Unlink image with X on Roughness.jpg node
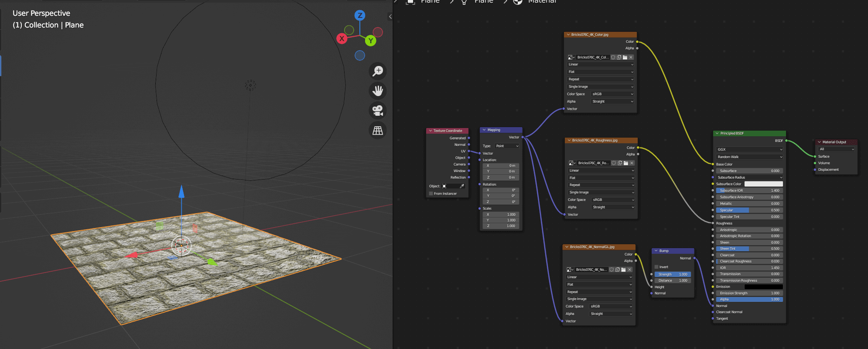 tap(632, 163)
